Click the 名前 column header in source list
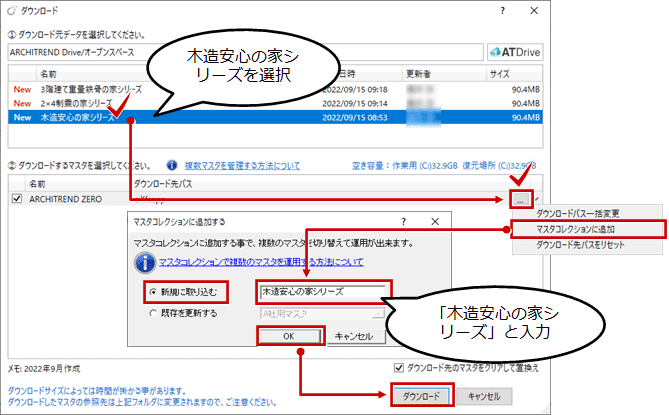The image size is (669, 415). [48, 74]
